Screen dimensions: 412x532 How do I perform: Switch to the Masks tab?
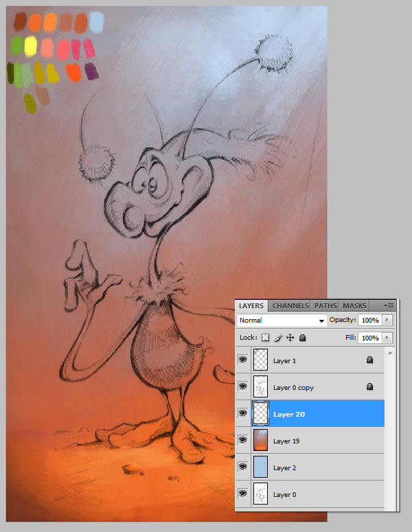[x=354, y=305]
